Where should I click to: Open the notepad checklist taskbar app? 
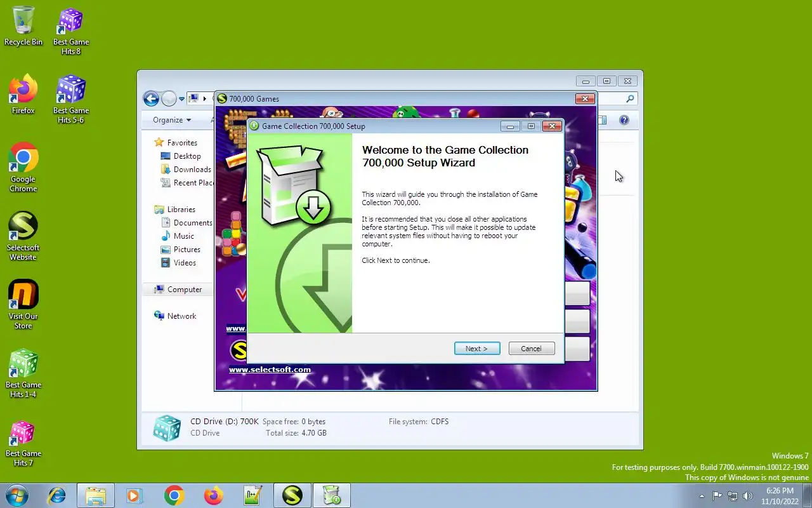click(252, 495)
